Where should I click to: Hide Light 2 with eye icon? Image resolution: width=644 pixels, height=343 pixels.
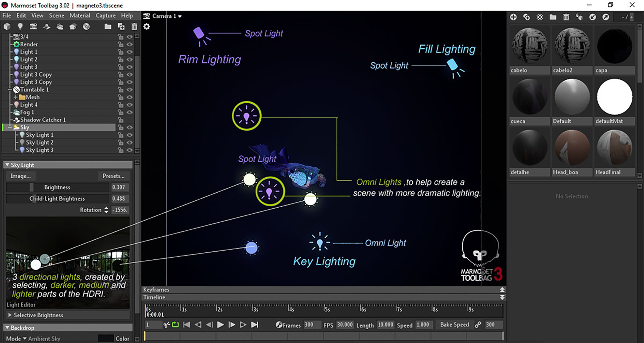tap(129, 59)
